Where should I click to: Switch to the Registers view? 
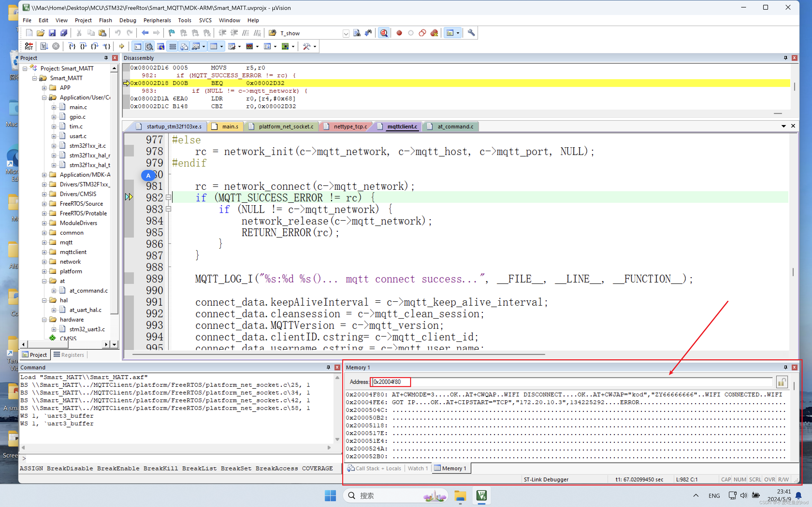[x=72, y=354]
